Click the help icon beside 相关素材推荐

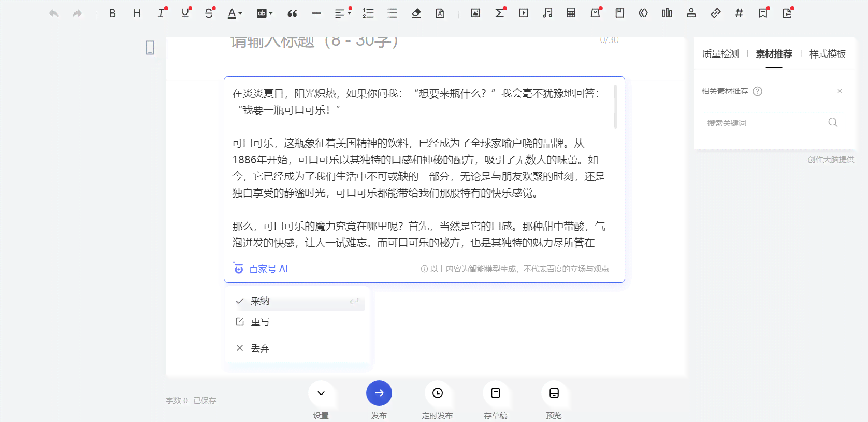pos(757,91)
